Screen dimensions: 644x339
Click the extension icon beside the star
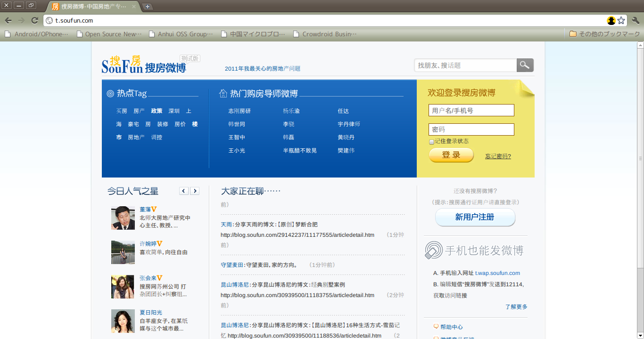click(611, 20)
